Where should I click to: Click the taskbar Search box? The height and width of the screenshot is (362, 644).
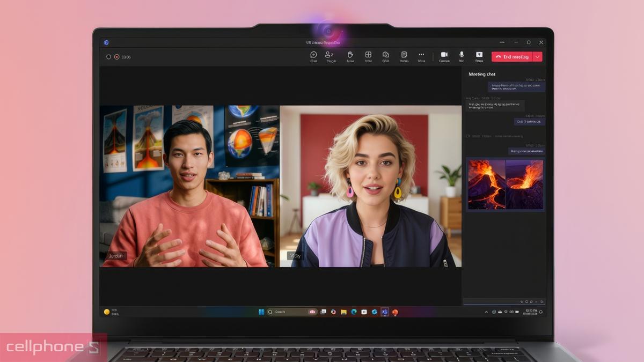click(x=292, y=312)
